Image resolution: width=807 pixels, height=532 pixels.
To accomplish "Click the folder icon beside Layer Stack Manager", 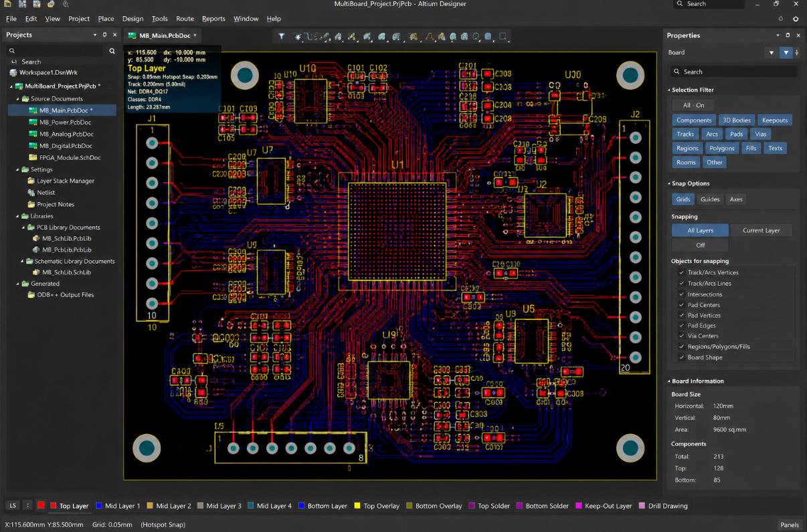I will (31, 181).
